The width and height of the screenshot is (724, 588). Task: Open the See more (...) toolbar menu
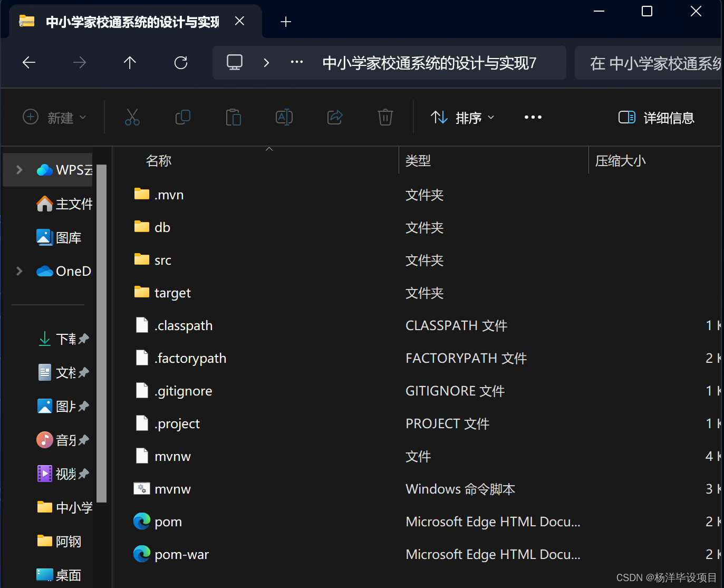(x=533, y=117)
